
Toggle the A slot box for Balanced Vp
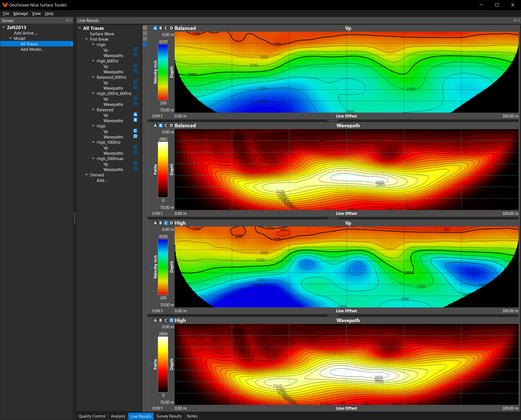135,114
